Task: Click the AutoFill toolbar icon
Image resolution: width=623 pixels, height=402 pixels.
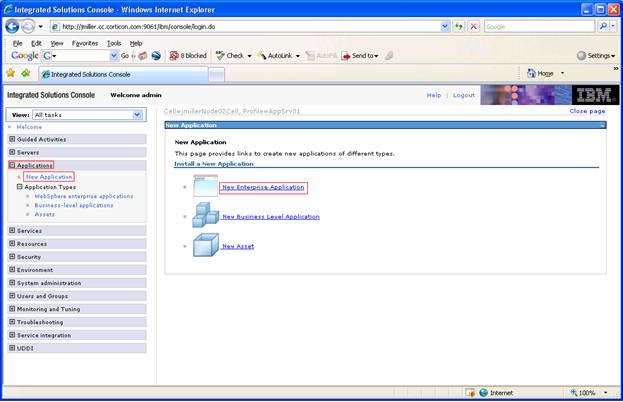Action: [x=310, y=56]
